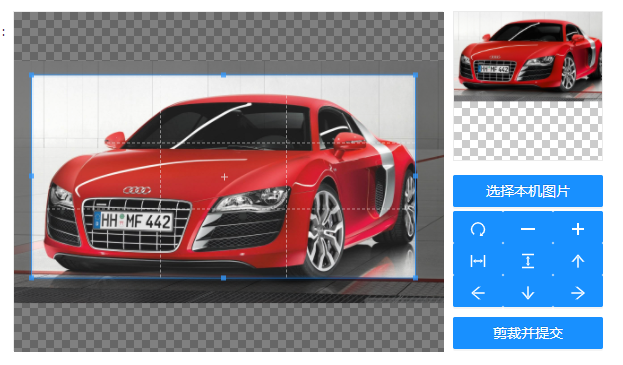The width and height of the screenshot is (623, 365).
Task: Zoom in with the plus icon
Action: click(x=578, y=229)
